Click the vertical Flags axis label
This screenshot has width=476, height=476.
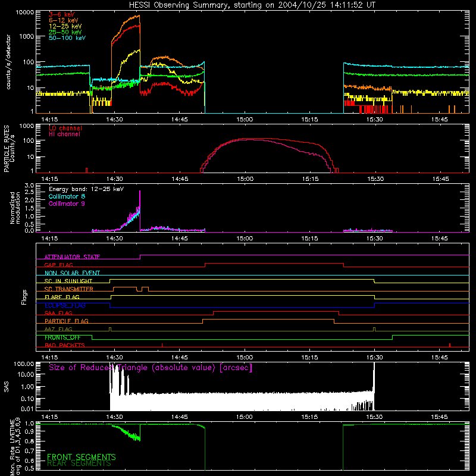click(x=24, y=297)
